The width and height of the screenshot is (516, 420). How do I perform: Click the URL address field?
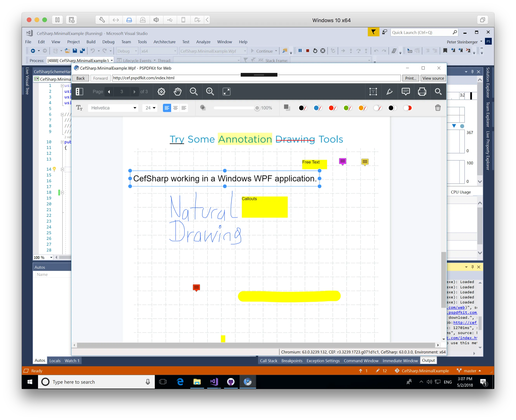[x=256, y=78]
